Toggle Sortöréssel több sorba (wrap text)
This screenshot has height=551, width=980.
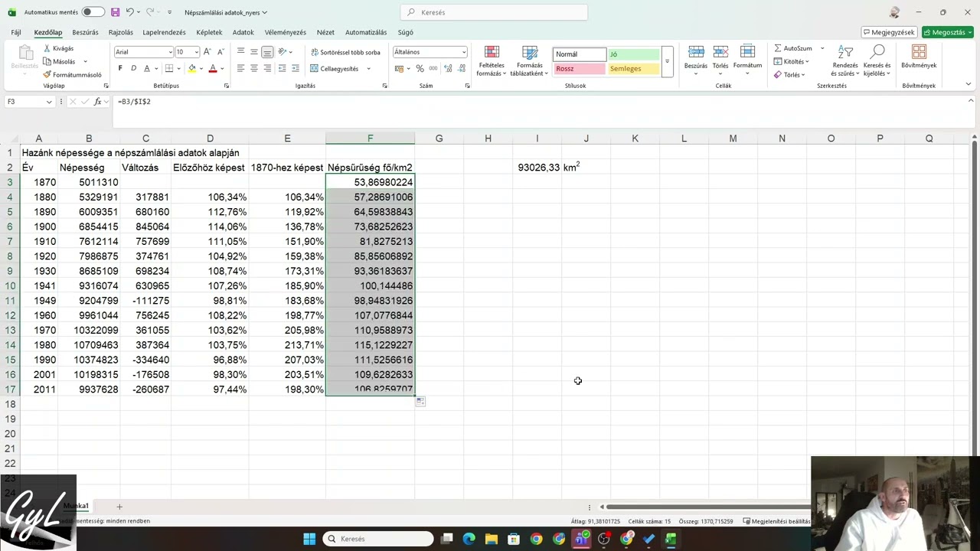[345, 52]
